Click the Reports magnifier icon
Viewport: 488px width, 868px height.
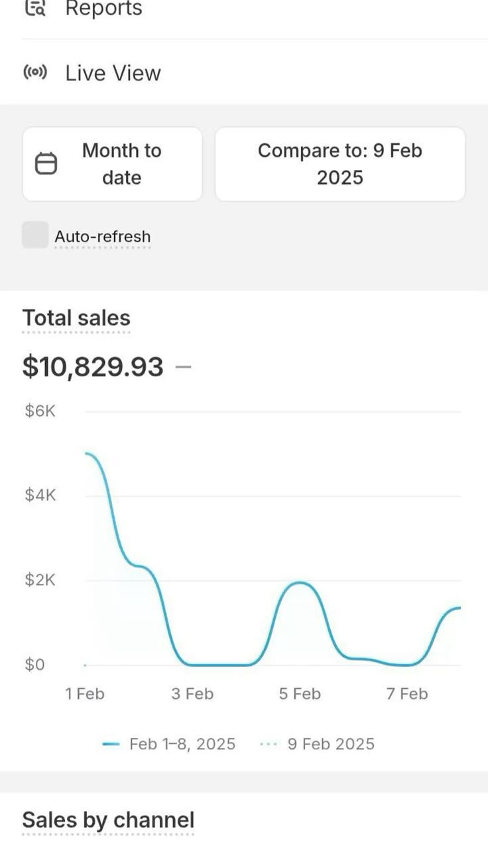(34, 8)
